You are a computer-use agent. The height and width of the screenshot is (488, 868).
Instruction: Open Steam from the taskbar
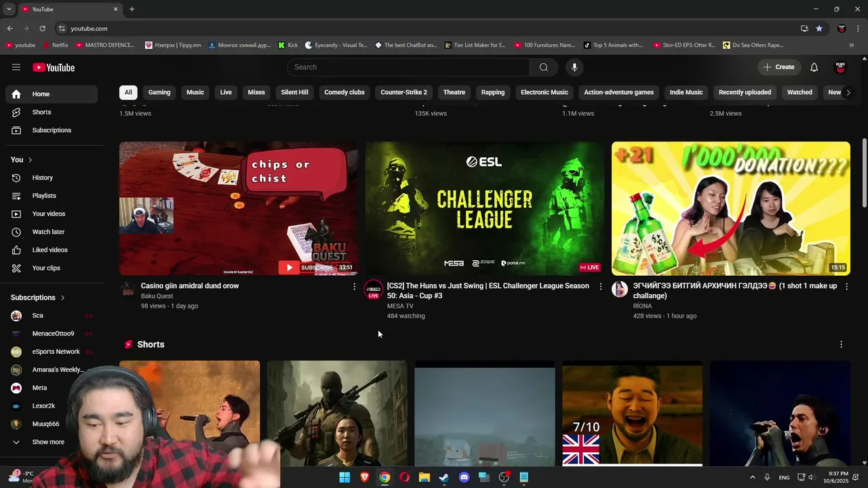click(443, 477)
